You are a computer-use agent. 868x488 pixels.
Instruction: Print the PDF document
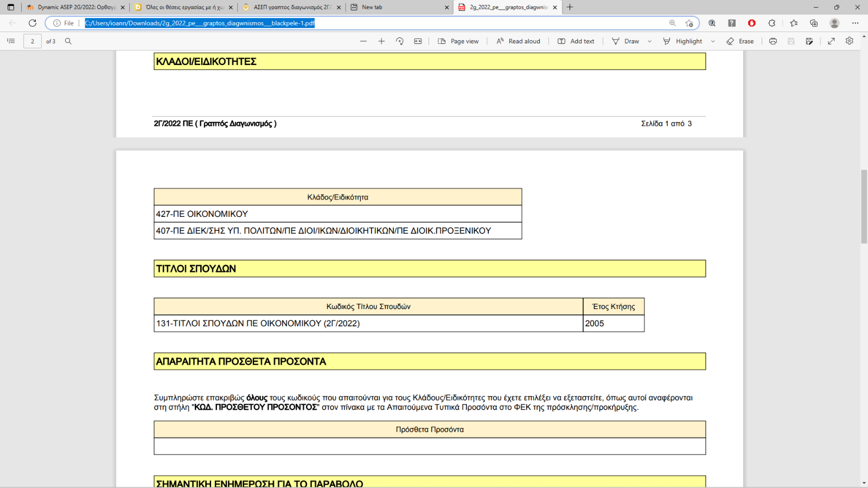773,41
